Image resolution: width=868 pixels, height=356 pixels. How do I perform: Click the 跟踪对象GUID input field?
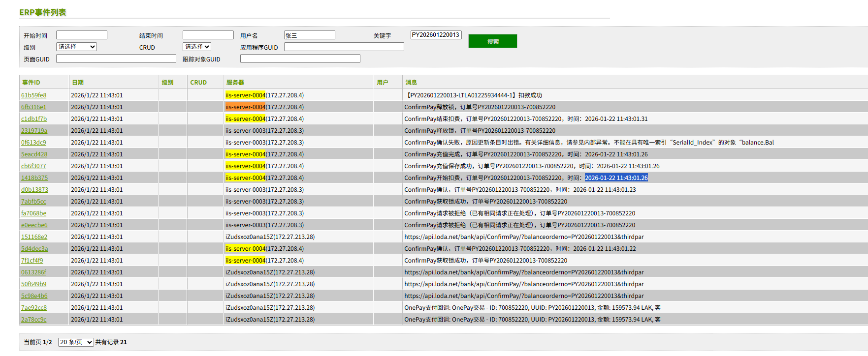(300, 59)
